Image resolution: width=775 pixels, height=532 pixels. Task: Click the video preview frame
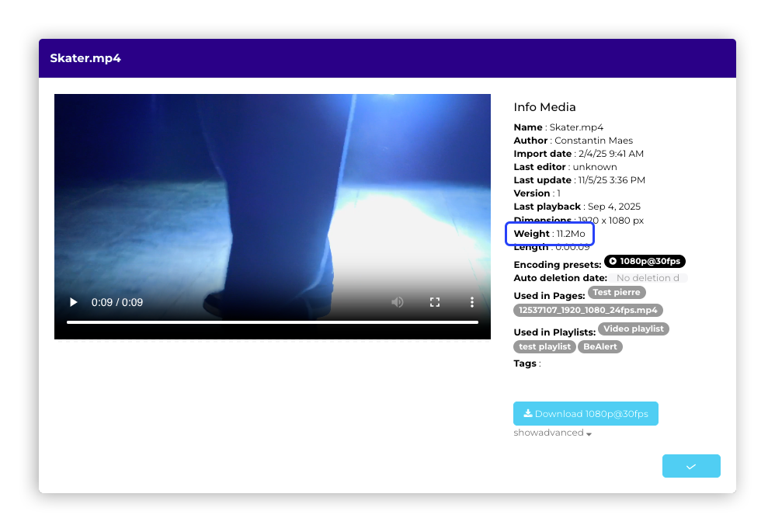coord(272,194)
